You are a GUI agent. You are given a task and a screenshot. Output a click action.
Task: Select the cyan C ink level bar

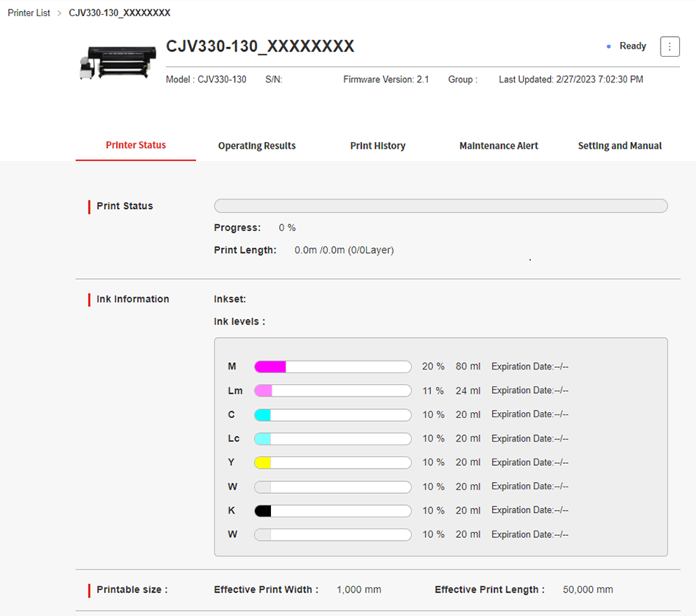coord(332,415)
